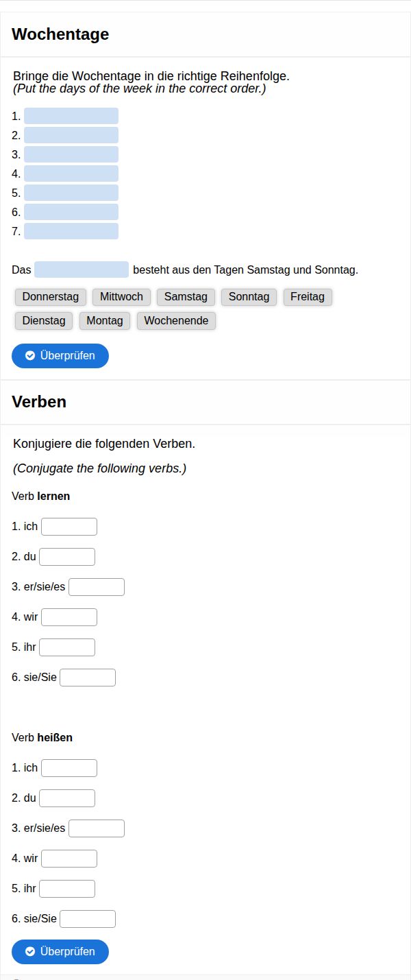Screen dimensions: 411x980
Task: Click the blank slot after 'Das'
Action: (x=82, y=270)
